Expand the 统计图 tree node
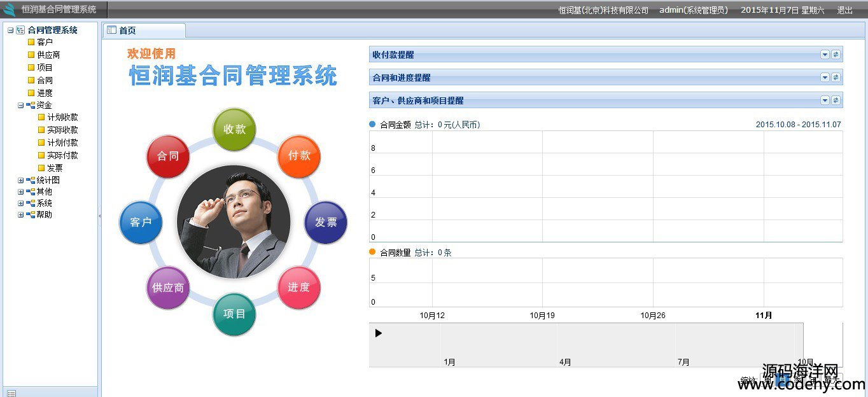This screenshot has height=397, width=868. (21, 181)
